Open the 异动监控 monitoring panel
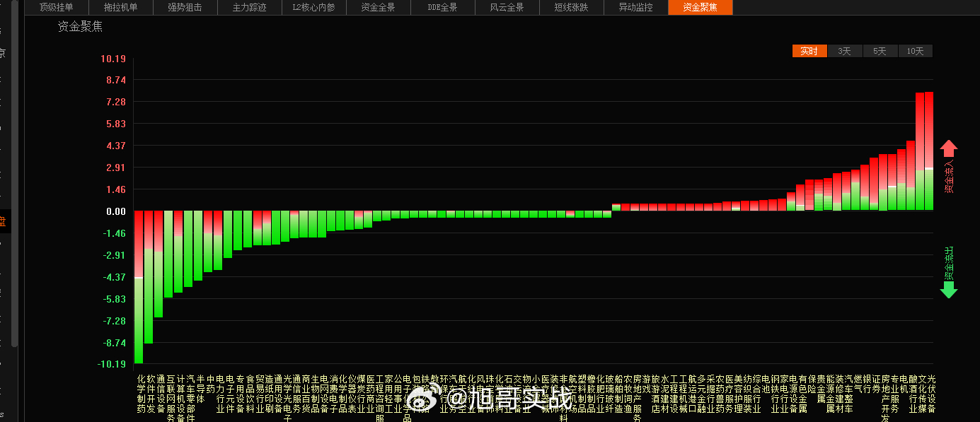The image size is (980, 422). pos(635,8)
